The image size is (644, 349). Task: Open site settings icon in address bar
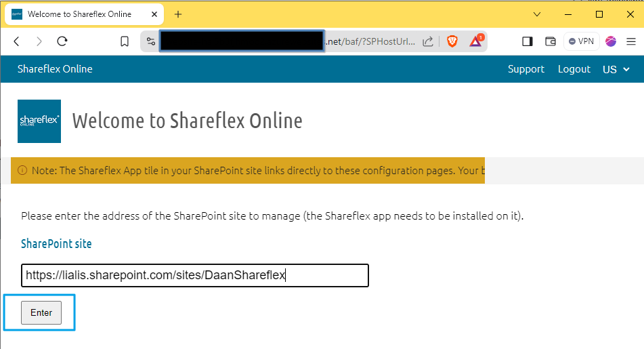151,41
